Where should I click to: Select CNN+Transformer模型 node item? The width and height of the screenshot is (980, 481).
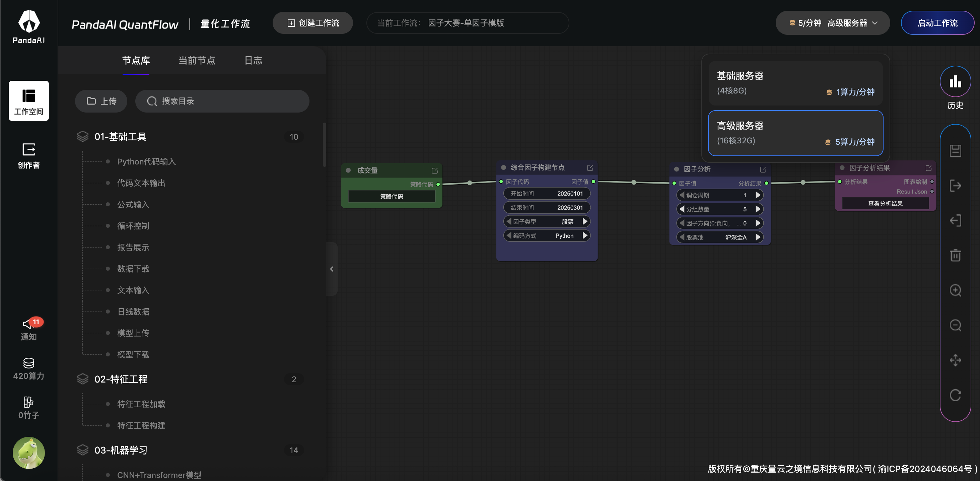159,475
